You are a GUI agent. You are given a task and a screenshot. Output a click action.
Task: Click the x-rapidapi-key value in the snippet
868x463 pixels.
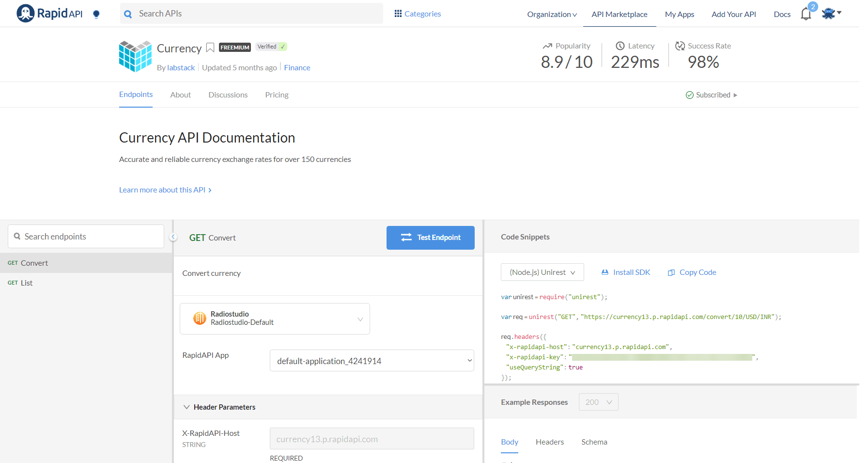(x=662, y=357)
